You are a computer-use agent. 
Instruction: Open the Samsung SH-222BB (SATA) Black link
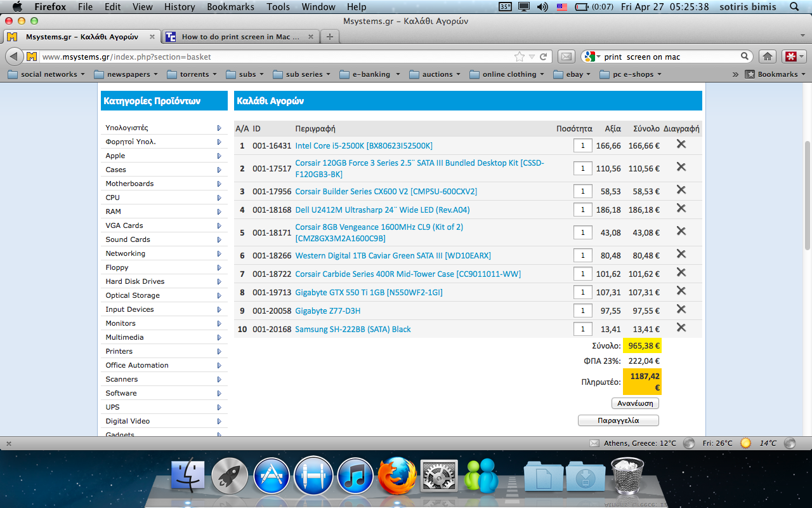tap(353, 329)
